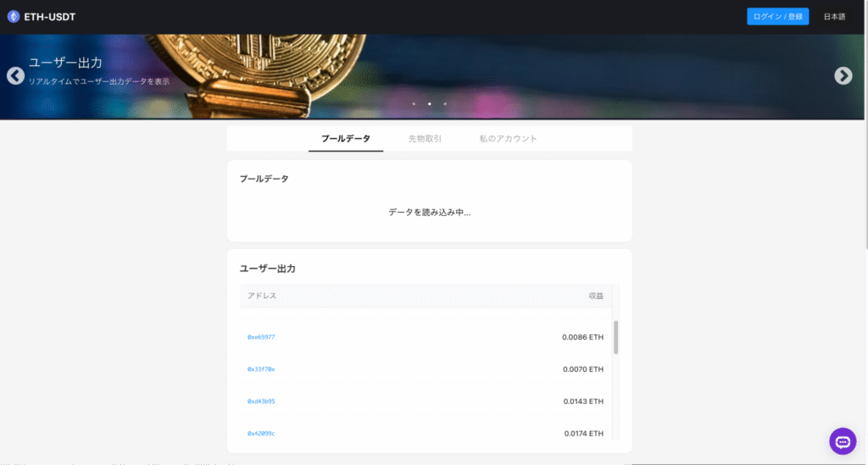Open address link 0xd43b95
868x465 pixels.
point(261,401)
